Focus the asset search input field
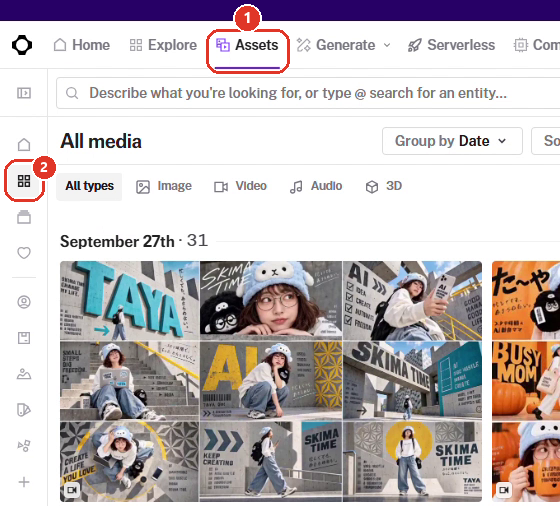This screenshot has width=560, height=506. [308, 93]
